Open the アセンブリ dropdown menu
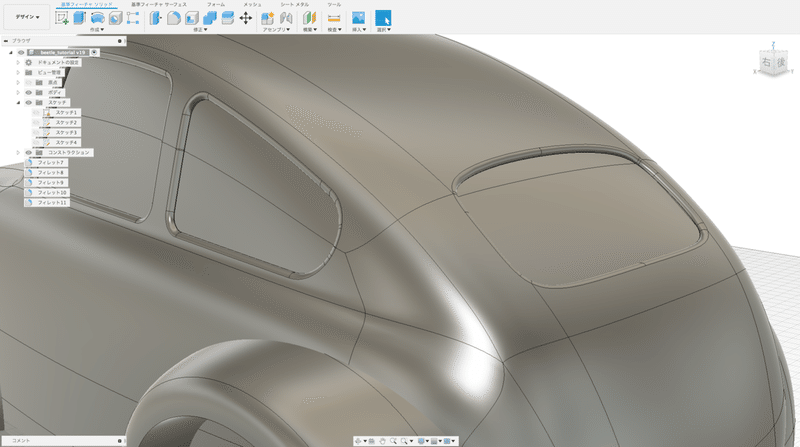Image resolution: width=800 pixels, height=447 pixels. pos(276,30)
